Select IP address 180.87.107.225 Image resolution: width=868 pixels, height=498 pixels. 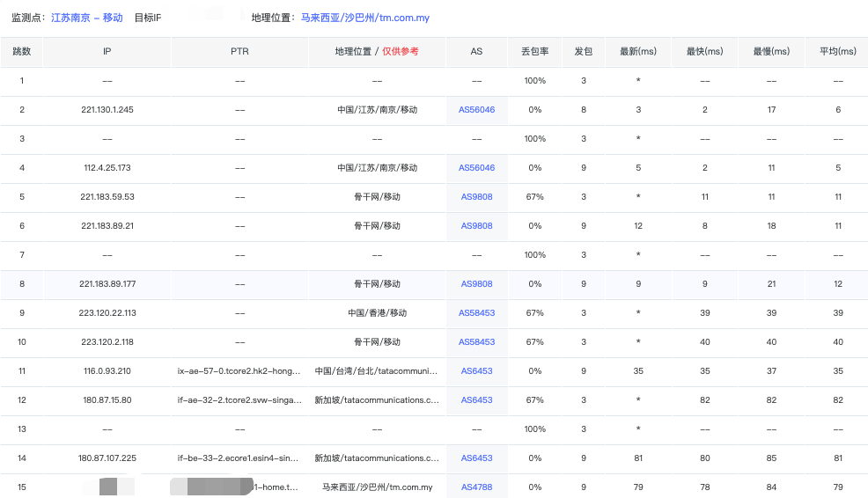coord(107,458)
